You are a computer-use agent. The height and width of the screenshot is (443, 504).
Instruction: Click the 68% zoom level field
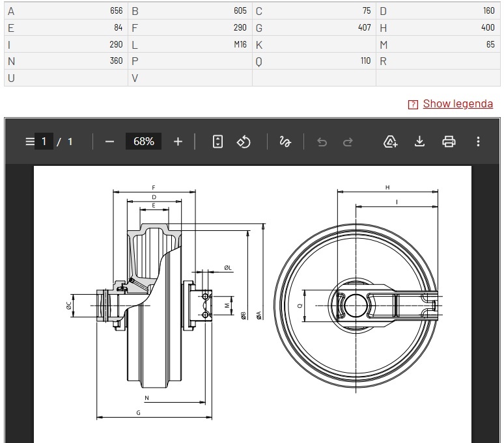pos(143,141)
